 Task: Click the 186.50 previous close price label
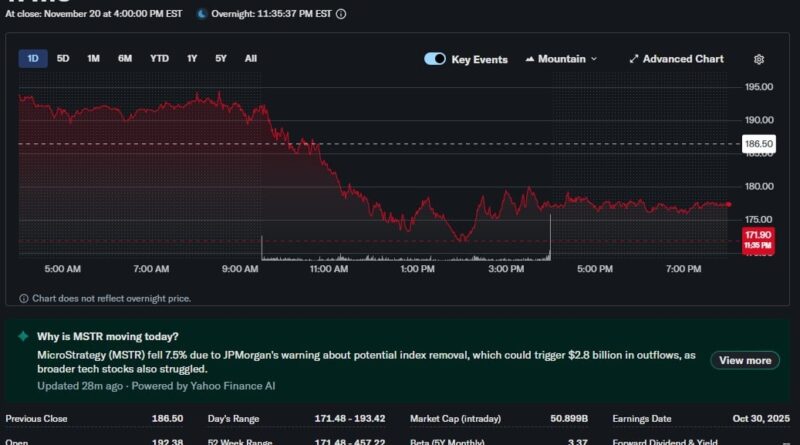(759, 144)
